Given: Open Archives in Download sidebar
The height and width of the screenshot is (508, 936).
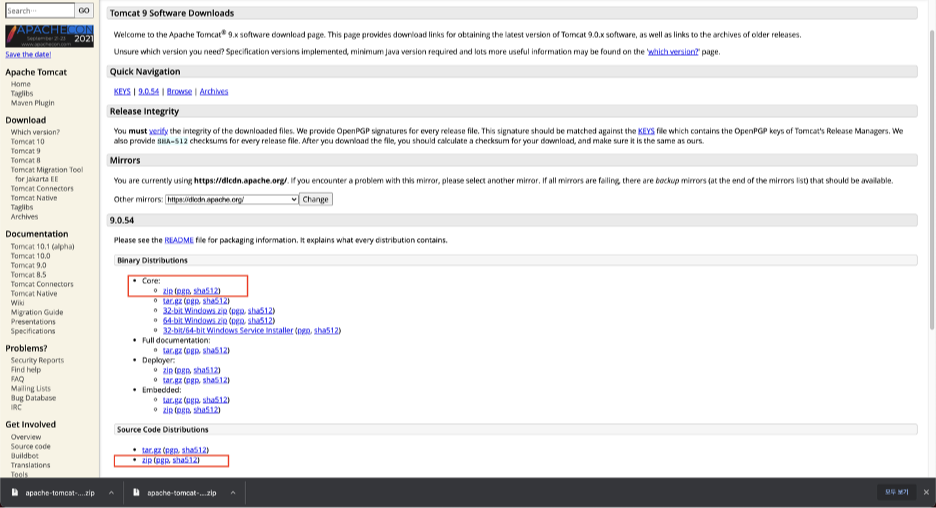Looking at the screenshot, I should (24, 217).
